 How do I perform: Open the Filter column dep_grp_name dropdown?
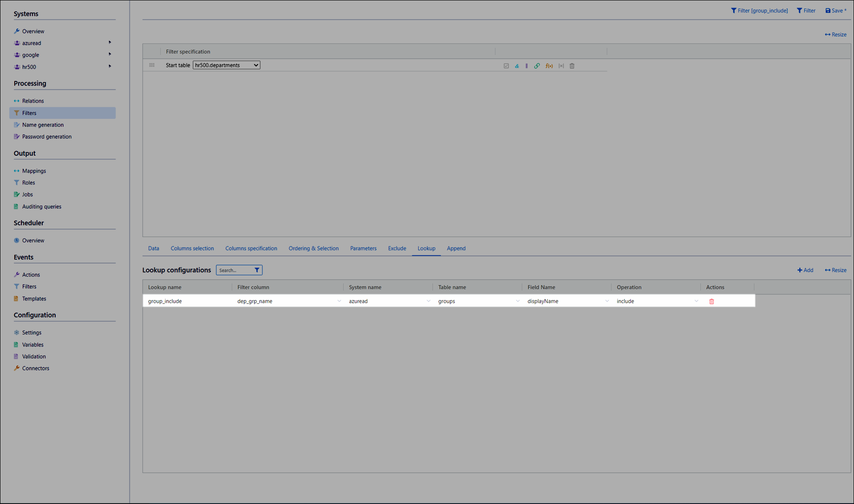[x=339, y=301]
